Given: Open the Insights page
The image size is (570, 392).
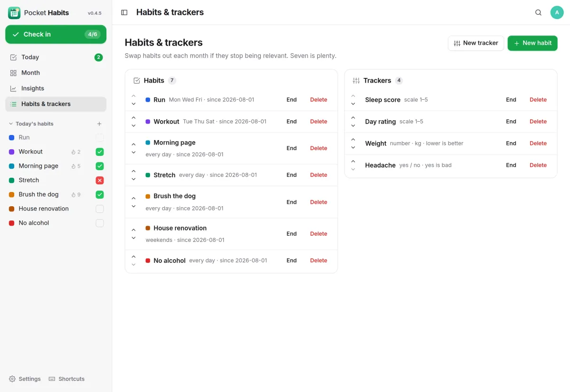Looking at the screenshot, I should 56,88.
